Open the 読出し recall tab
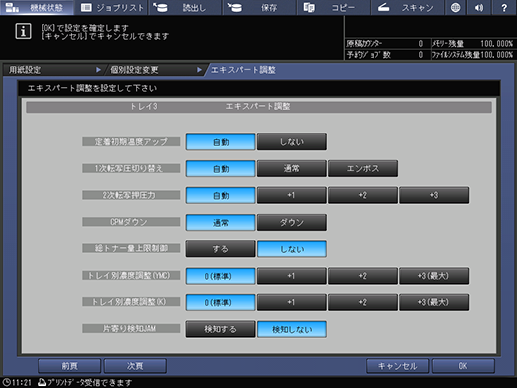 (x=186, y=7)
